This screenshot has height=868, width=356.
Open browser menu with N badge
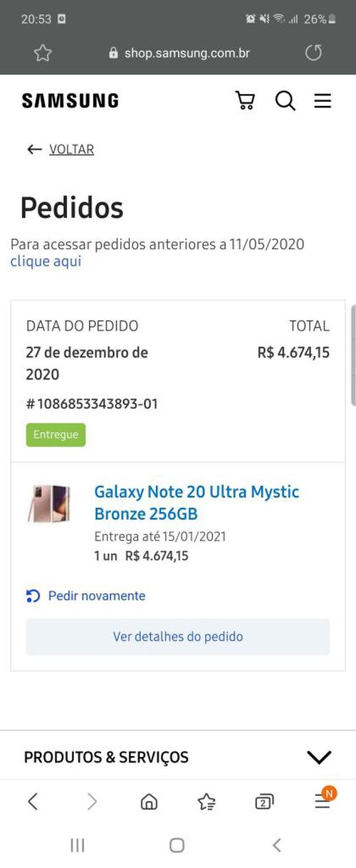[323, 800]
